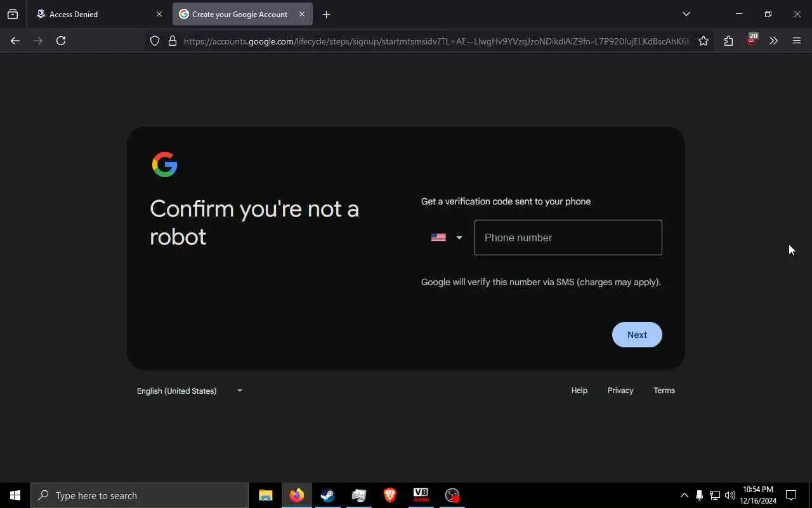Open a new tab with plus button
This screenshot has height=508, width=812.
point(326,14)
